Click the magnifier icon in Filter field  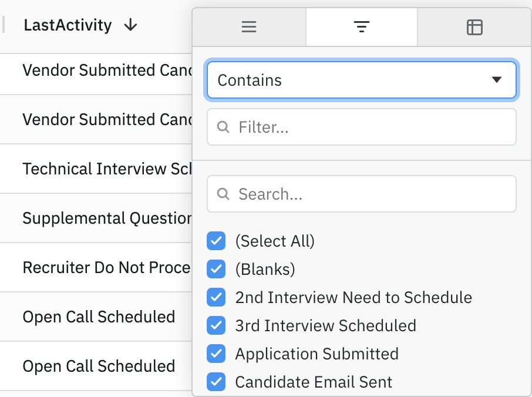click(x=223, y=127)
